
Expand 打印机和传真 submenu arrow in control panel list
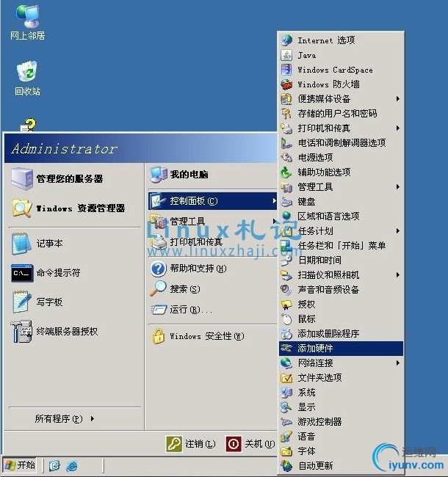tap(398, 128)
